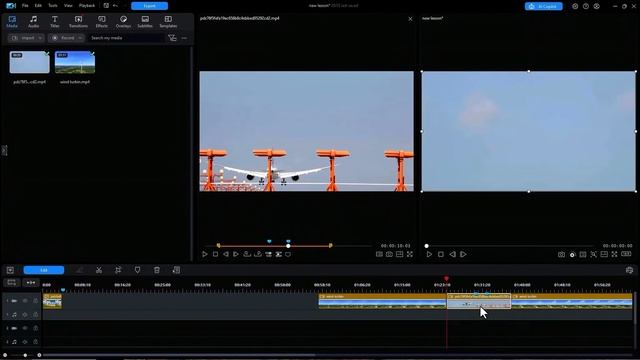Toggle the timeline fit view button
The image size is (640, 360).
click(x=11, y=282)
